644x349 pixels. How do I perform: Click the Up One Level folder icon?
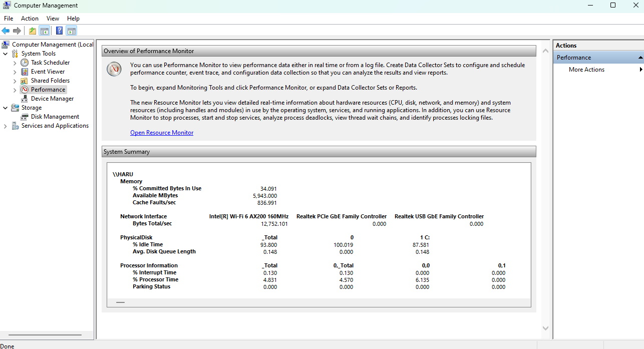33,31
